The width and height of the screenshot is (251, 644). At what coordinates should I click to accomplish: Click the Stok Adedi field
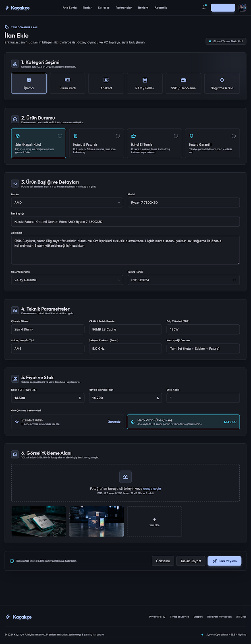coord(203,398)
